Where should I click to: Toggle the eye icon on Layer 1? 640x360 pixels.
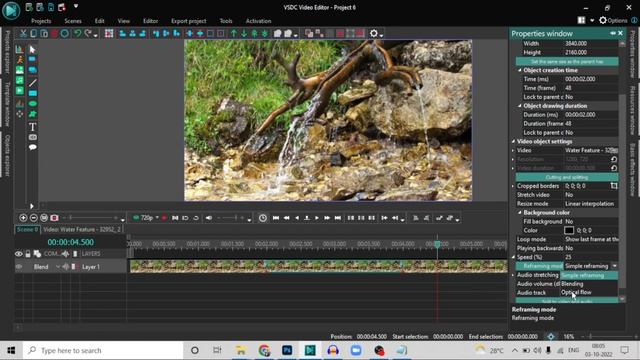[19, 267]
